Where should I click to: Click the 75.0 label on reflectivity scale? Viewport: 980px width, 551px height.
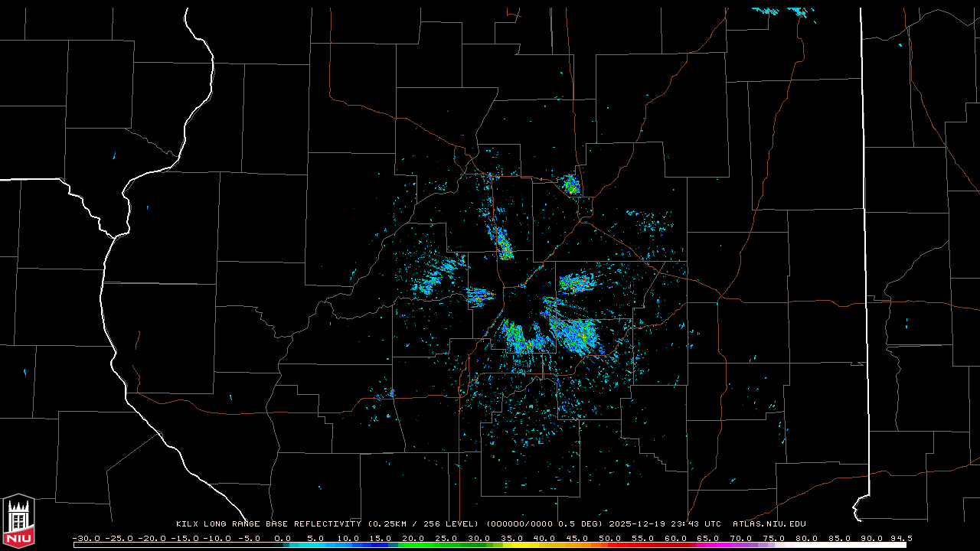(774, 538)
